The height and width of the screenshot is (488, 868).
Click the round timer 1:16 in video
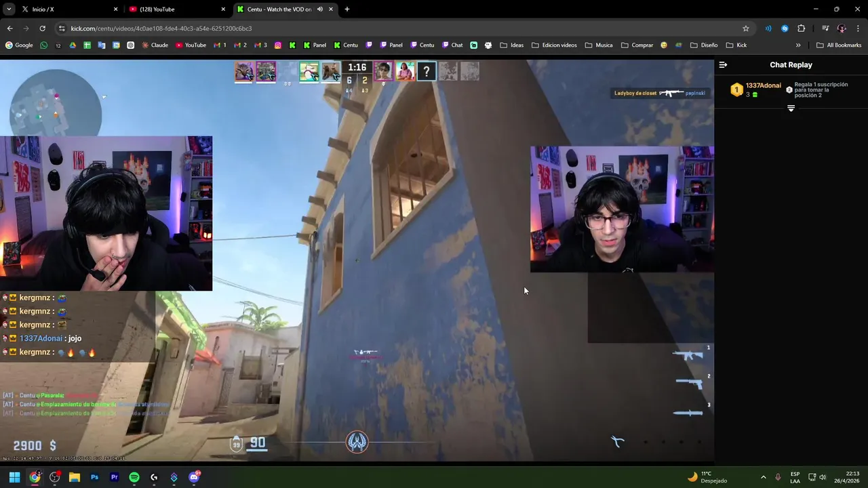[x=357, y=67]
